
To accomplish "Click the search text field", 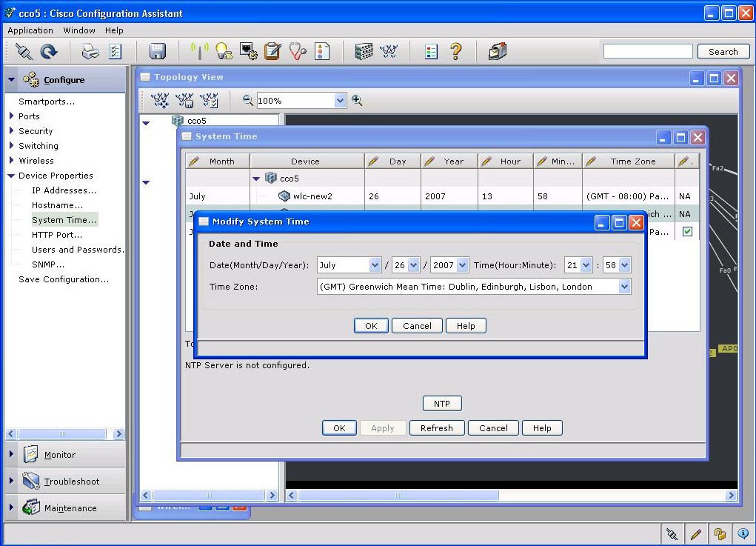I will [x=647, y=51].
